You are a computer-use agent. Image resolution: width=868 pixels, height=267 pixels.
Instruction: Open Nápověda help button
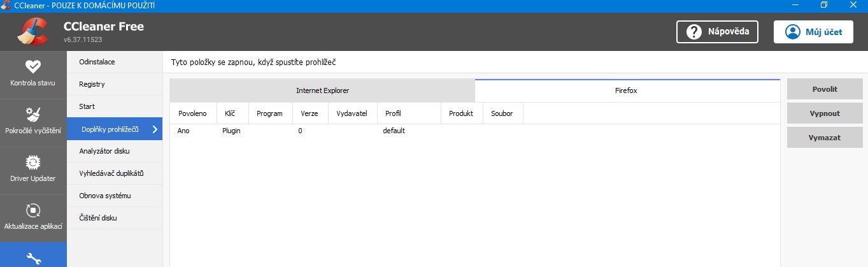[x=718, y=31]
